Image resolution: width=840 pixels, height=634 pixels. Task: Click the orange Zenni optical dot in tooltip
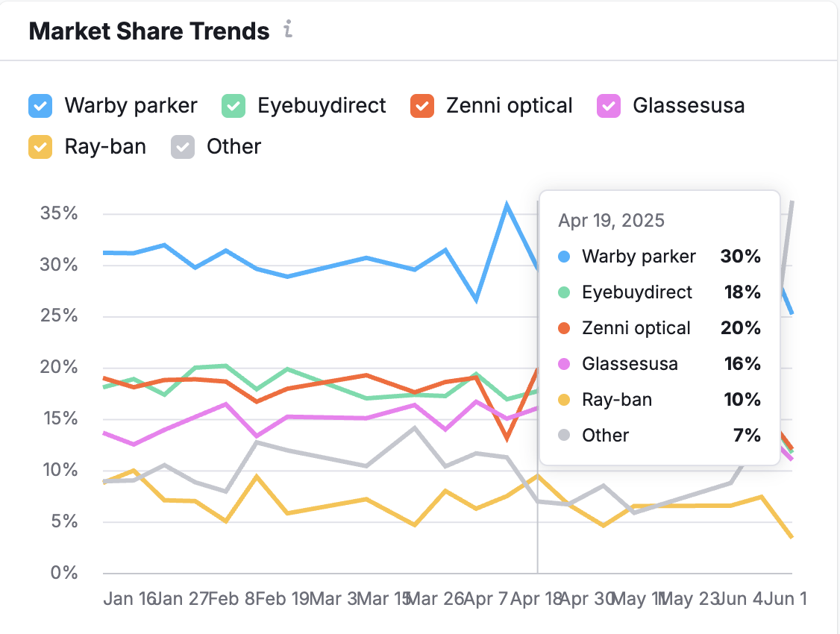pyautogui.click(x=564, y=327)
